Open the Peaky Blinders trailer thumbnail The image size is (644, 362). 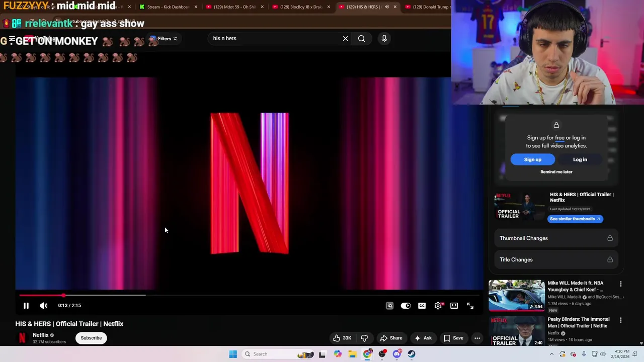[516, 331]
